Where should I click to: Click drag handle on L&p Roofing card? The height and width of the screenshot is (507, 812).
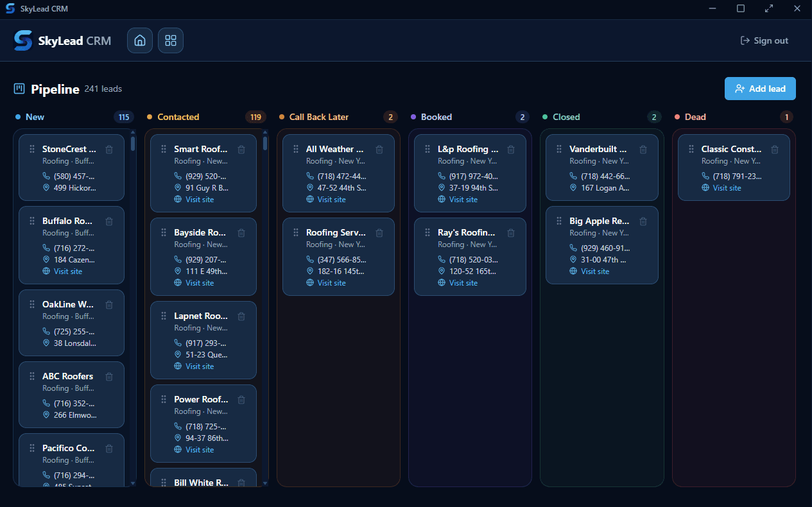[428, 149]
